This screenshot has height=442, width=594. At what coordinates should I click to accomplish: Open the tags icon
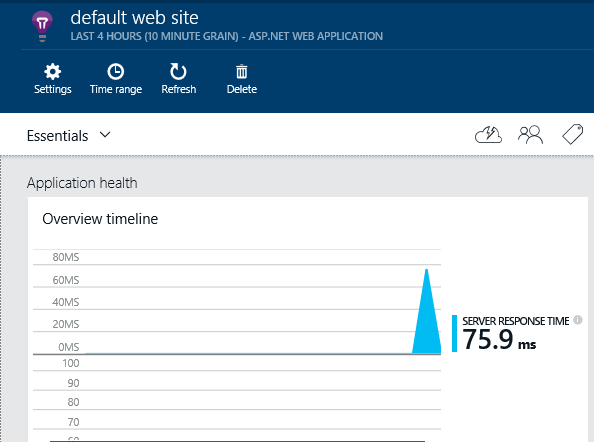(x=572, y=134)
